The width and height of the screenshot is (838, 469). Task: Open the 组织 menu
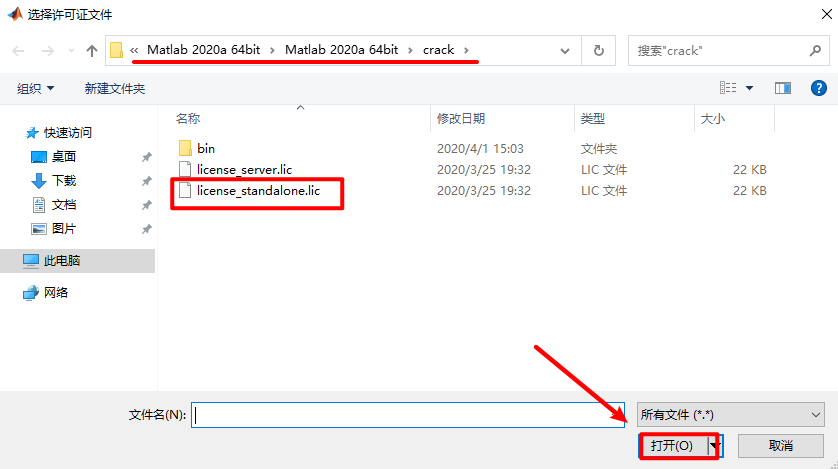point(36,89)
